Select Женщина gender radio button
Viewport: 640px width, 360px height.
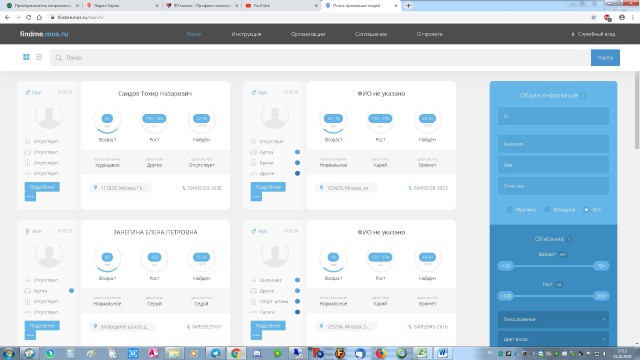547,209
